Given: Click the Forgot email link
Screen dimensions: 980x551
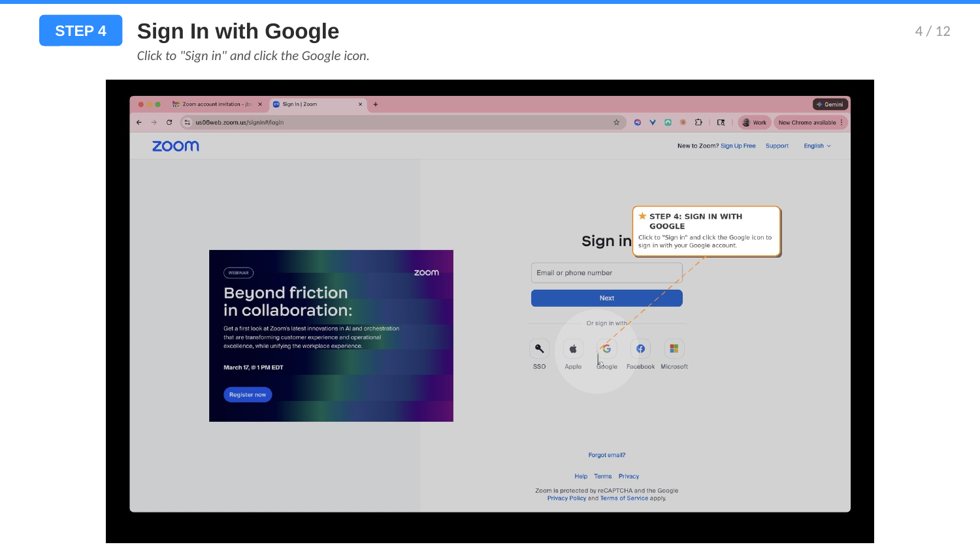Looking at the screenshot, I should pyautogui.click(x=606, y=455).
